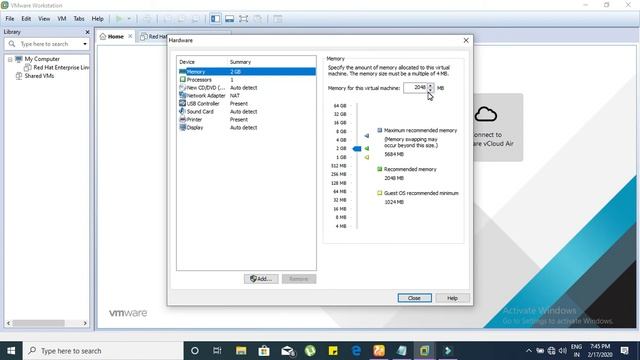The width and height of the screenshot is (640, 360).
Task: Click the green Power On play icon
Action: (x=119, y=19)
